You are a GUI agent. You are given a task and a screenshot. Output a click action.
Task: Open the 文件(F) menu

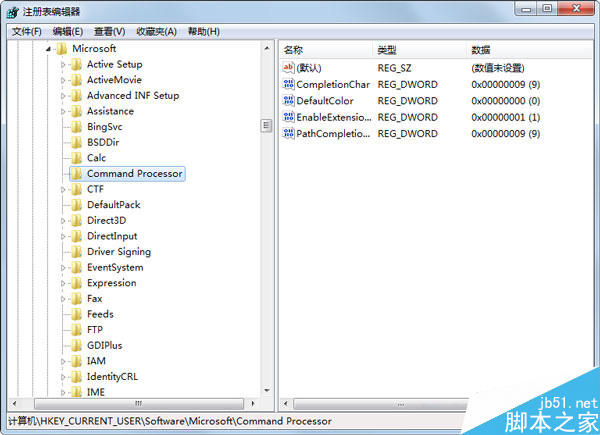click(27, 31)
